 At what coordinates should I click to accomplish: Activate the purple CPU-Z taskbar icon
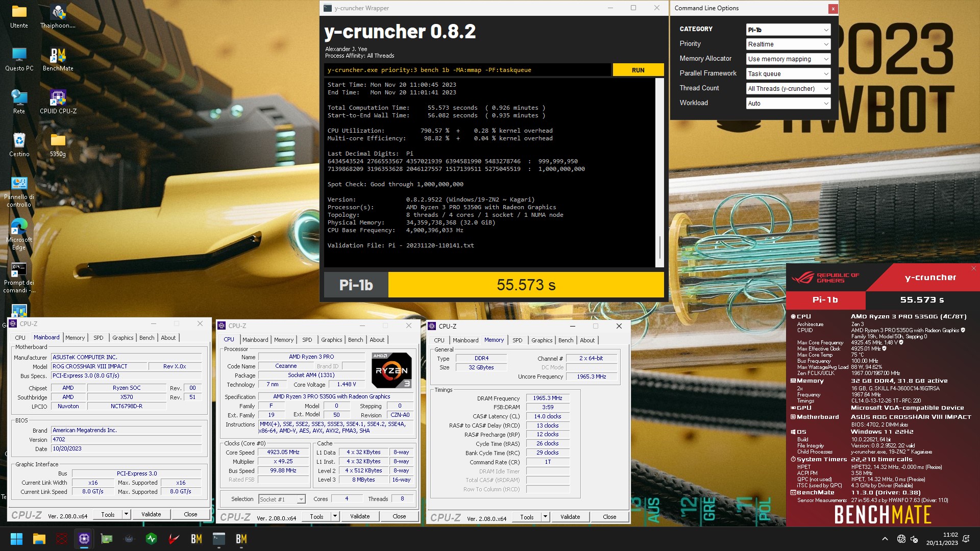click(84, 539)
